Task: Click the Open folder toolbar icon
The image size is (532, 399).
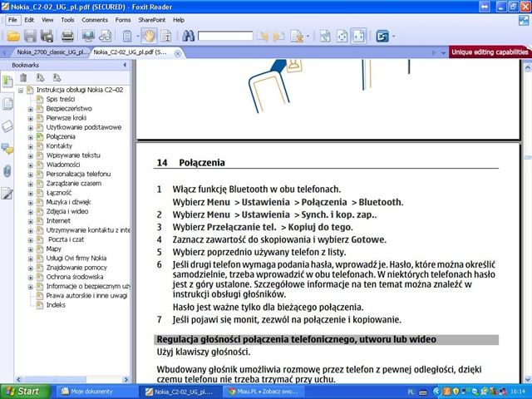Action: (x=13, y=36)
